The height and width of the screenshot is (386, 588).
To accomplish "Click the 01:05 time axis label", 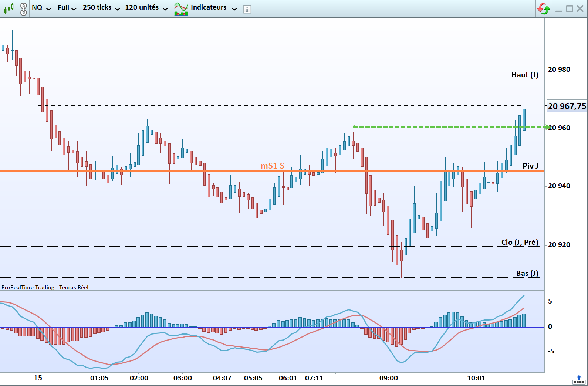I will (x=99, y=378).
